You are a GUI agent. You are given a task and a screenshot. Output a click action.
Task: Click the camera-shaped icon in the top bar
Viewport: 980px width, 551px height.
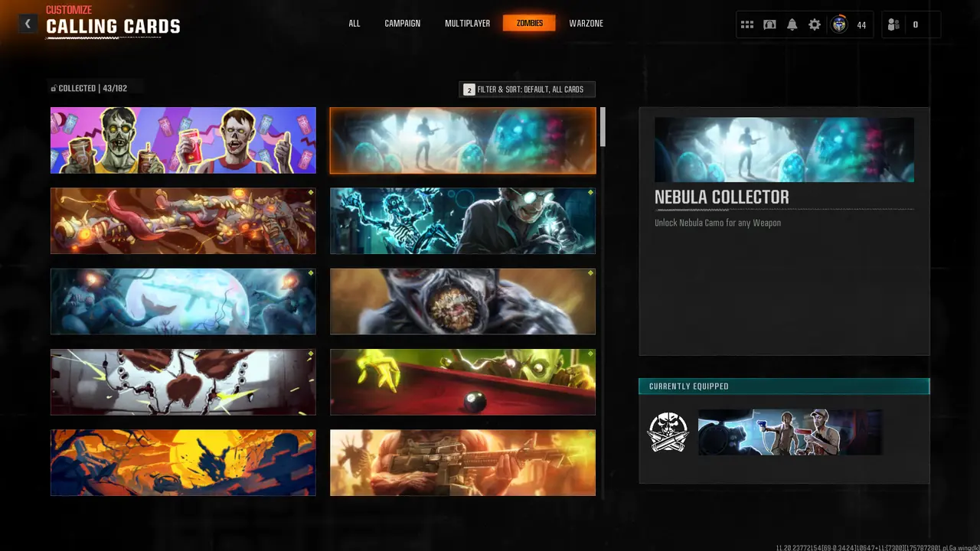pos(769,24)
